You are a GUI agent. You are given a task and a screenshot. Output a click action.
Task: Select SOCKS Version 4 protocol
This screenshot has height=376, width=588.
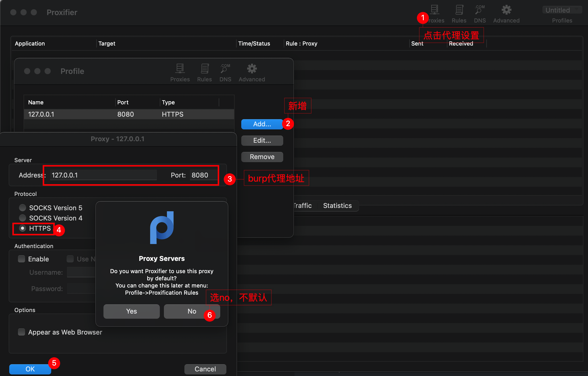pyautogui.click(x=23, y=218)
